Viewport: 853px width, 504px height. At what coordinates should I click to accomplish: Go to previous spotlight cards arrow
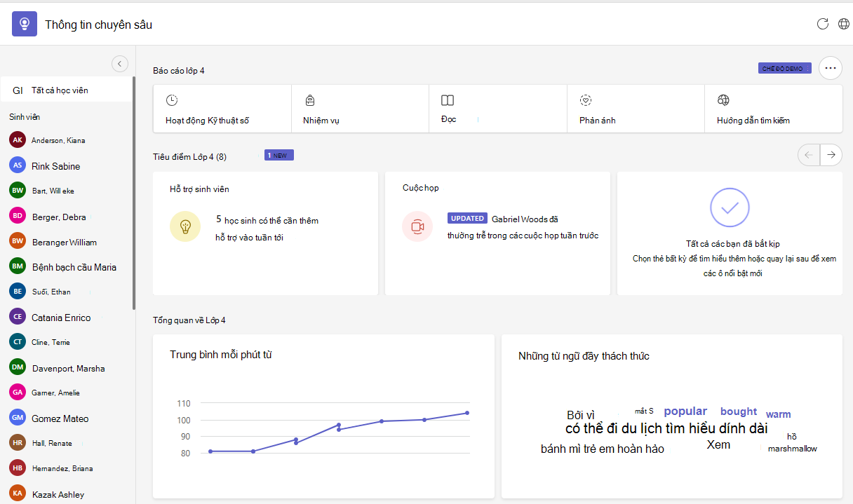pos(809,155)
